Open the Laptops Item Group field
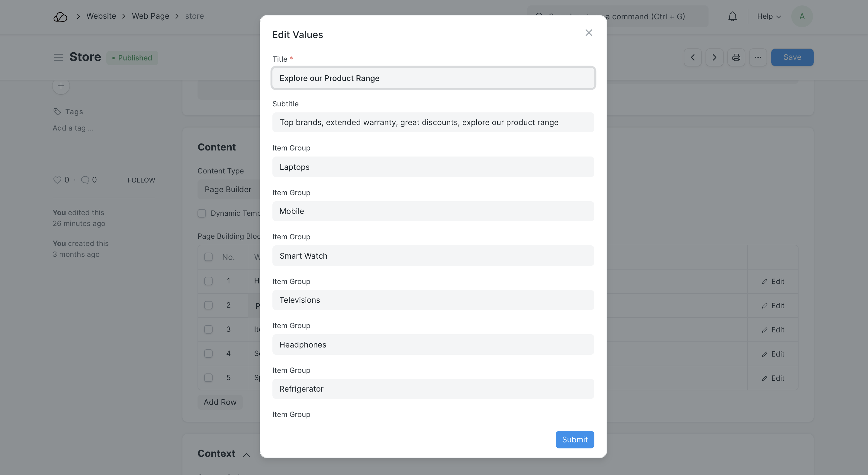The height and width of the screenshot is (475, 868). coord(433,167)
